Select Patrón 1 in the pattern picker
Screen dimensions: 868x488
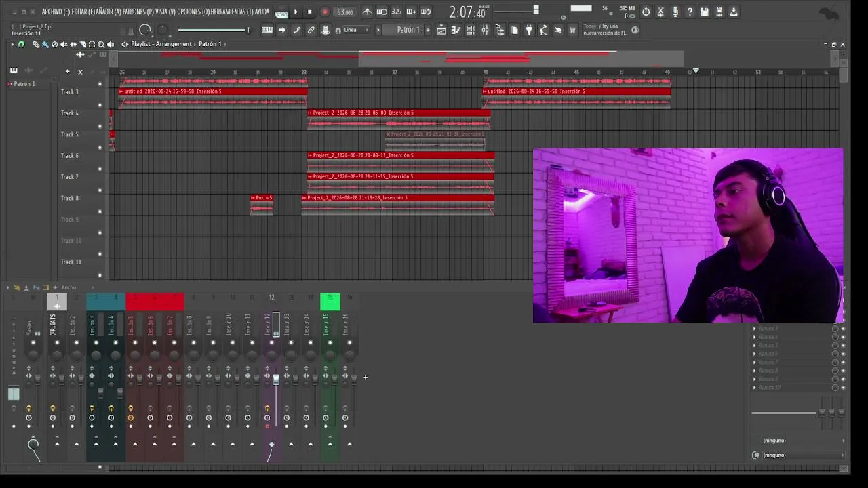point(24,84)
